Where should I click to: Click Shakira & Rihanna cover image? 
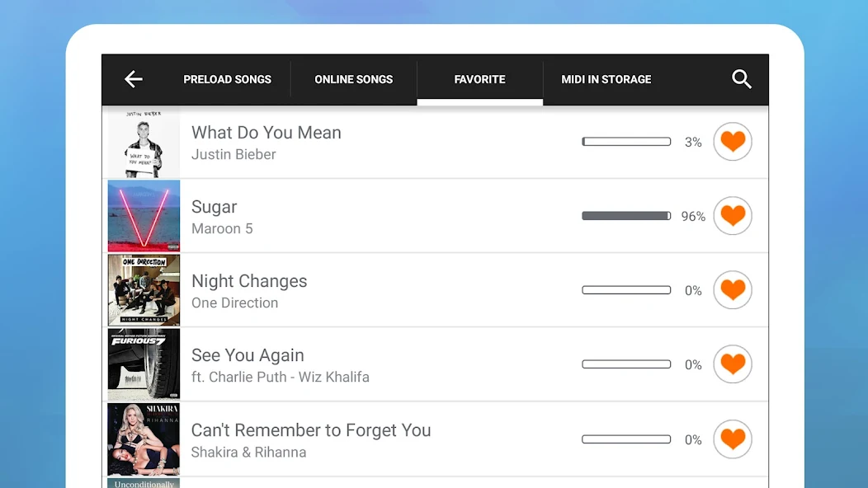click(x=144, y=439)
